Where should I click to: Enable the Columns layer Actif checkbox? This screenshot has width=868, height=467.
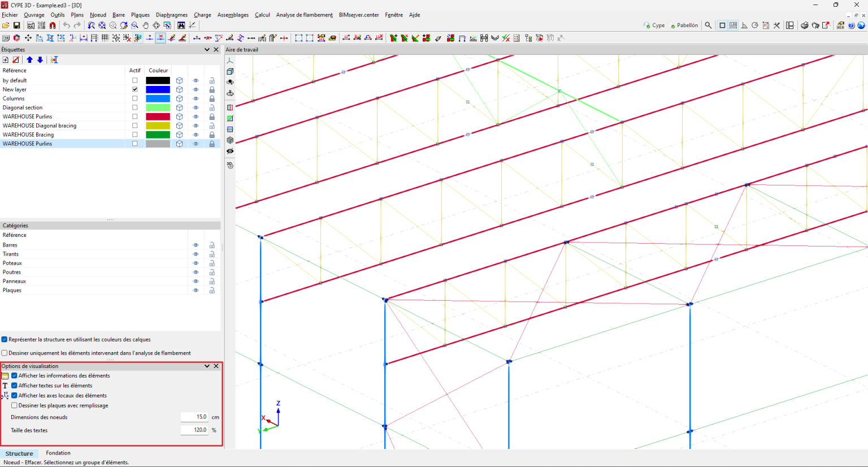point(134,98)
